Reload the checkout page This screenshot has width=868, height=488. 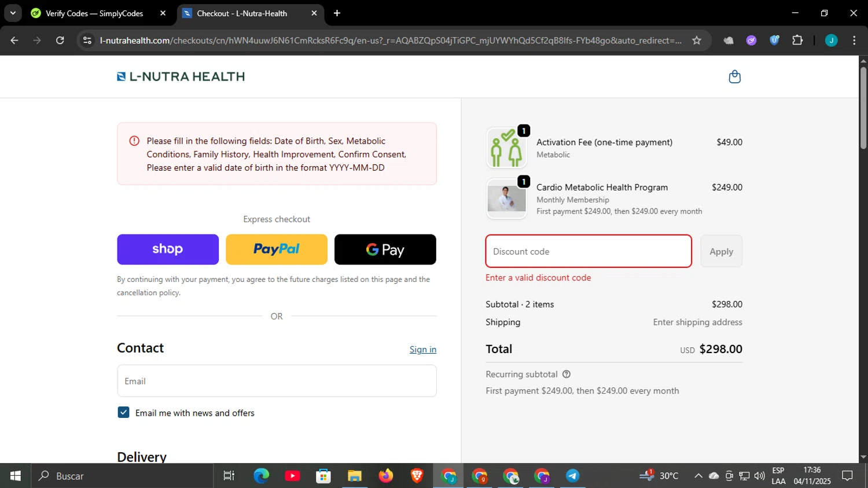(60, 41)
